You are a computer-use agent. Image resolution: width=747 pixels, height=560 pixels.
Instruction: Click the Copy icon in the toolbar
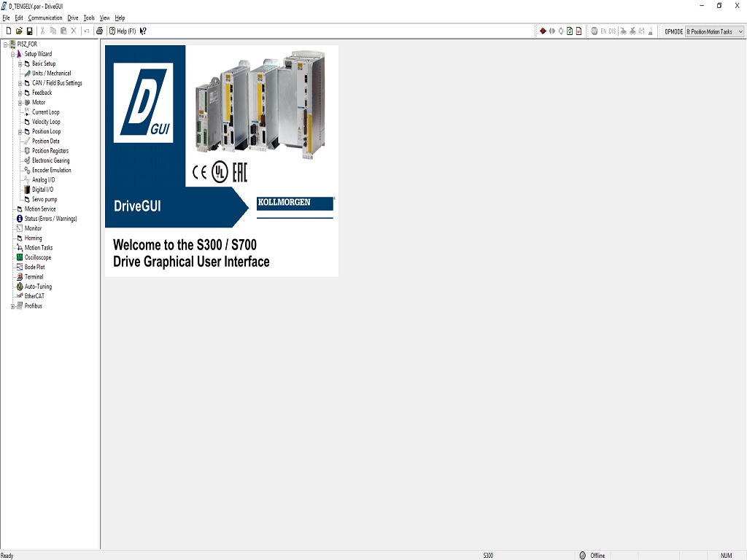pos(53,31)
